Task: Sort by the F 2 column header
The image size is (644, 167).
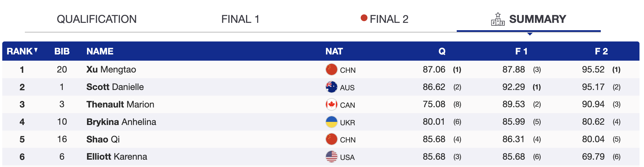Action: [x=601, y=51]
